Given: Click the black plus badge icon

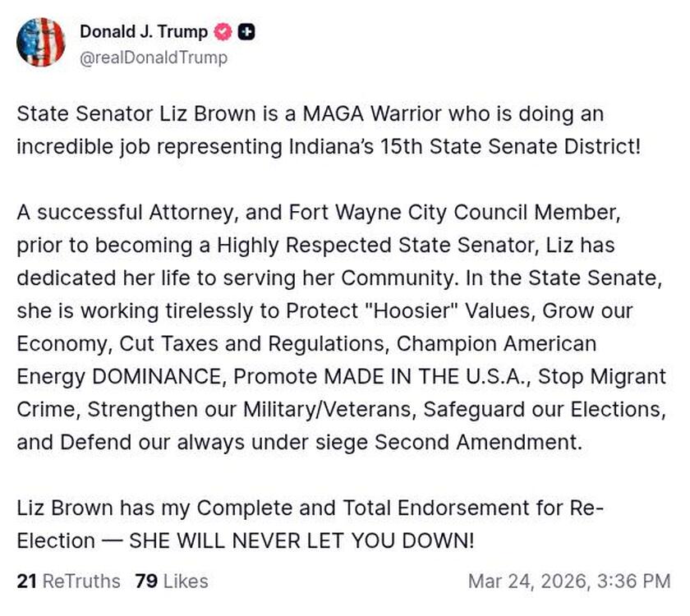Looking at the screenshot, I should (246, 33).
